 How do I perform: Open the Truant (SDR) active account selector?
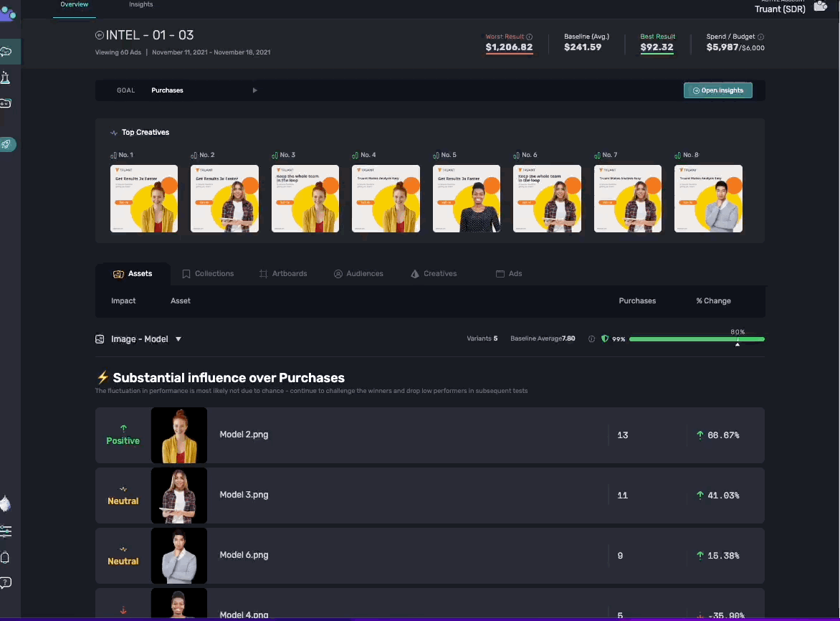pyautogui.click(x=780, y=9)
